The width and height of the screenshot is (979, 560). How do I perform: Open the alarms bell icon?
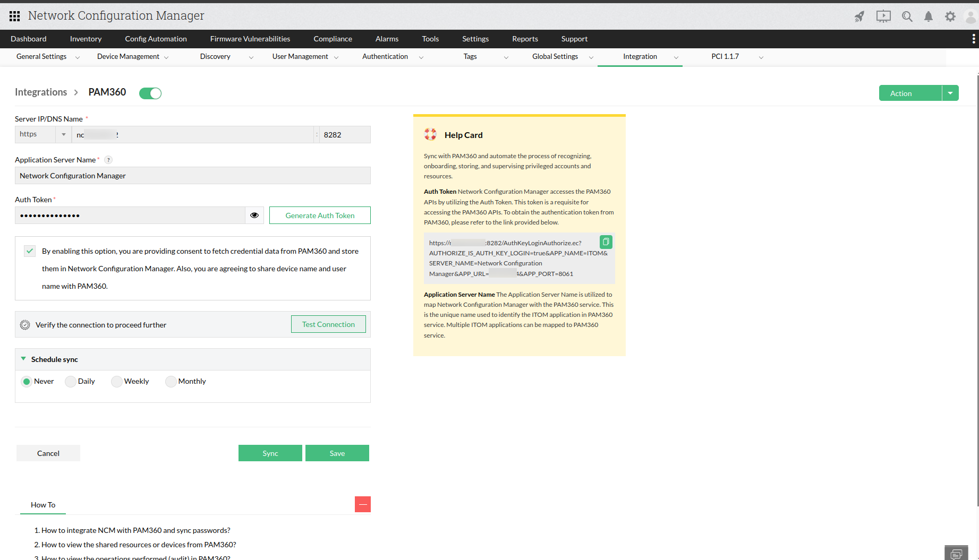coord(929,16)
